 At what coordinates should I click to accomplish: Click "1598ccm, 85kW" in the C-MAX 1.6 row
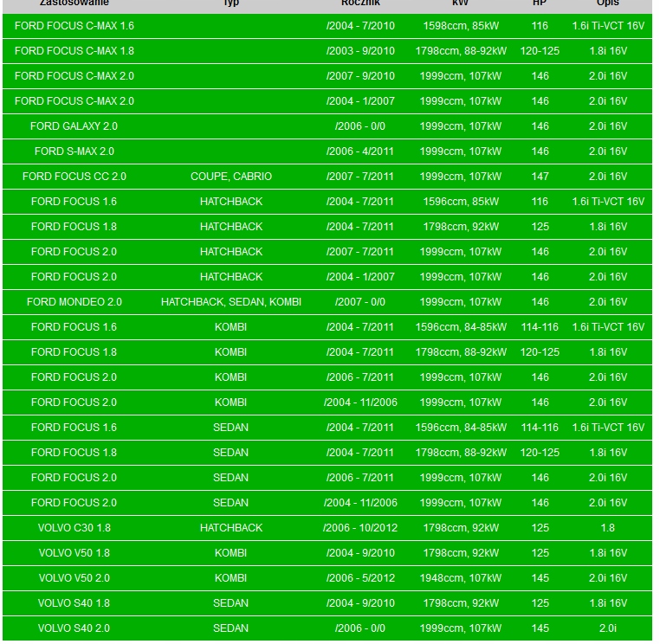pyautogui.click(x=461, y=26)
